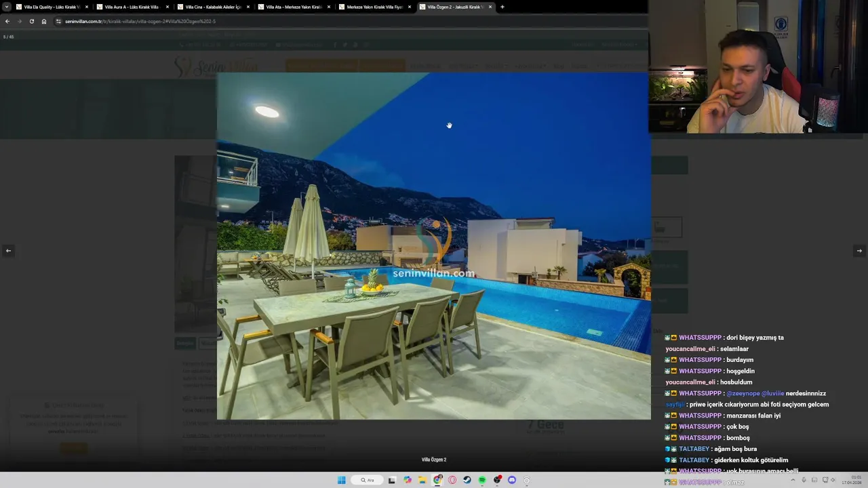Click the chat username TALTABEY by 'ağam boş bura'
This screenshot has width=868, height=488.
tap(694, 449)
